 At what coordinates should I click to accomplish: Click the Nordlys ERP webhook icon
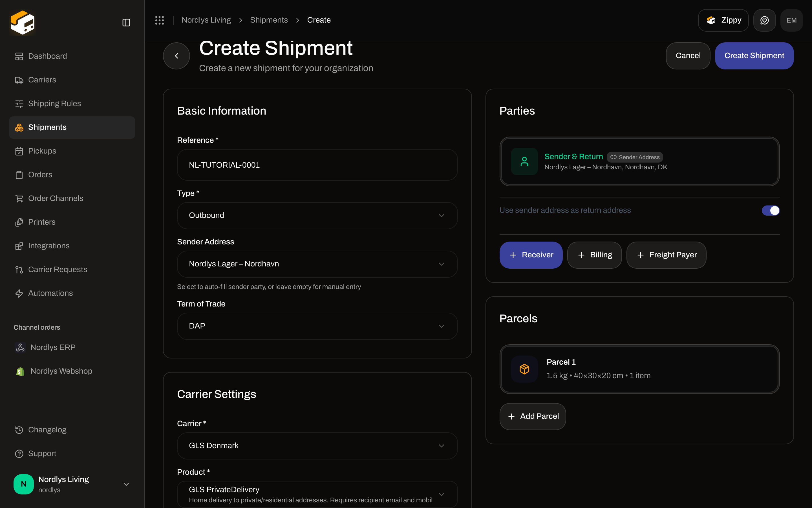coord(20,347)
